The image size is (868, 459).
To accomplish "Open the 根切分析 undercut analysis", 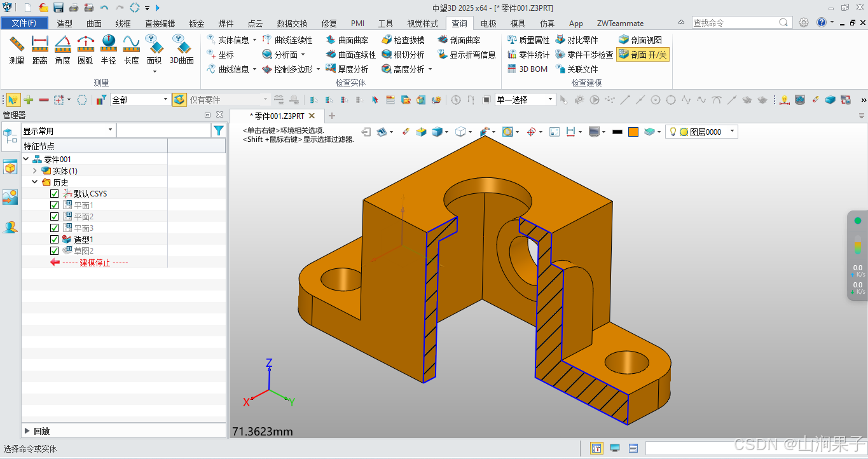I will click(403, 55).
